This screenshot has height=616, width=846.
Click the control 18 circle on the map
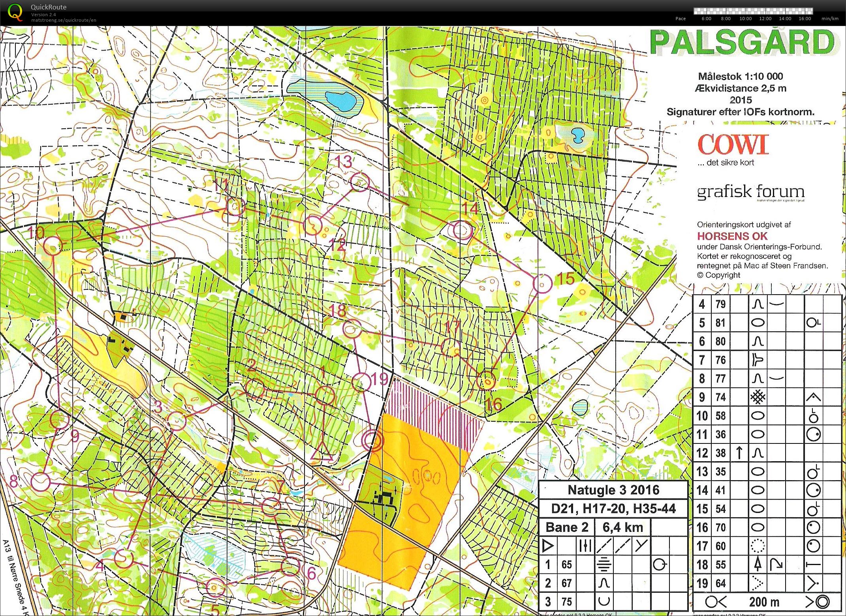point(352,329)
